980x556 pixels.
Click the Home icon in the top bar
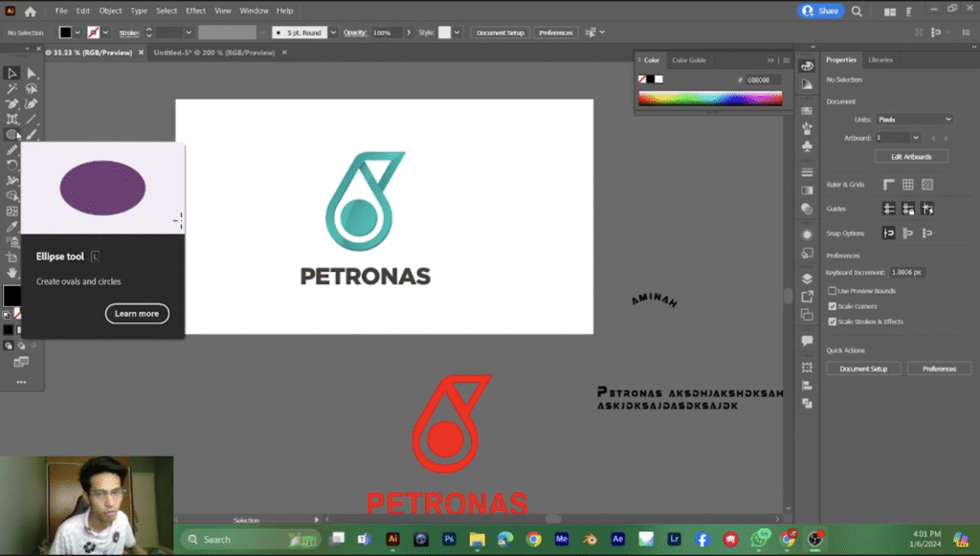coord(30,11)
